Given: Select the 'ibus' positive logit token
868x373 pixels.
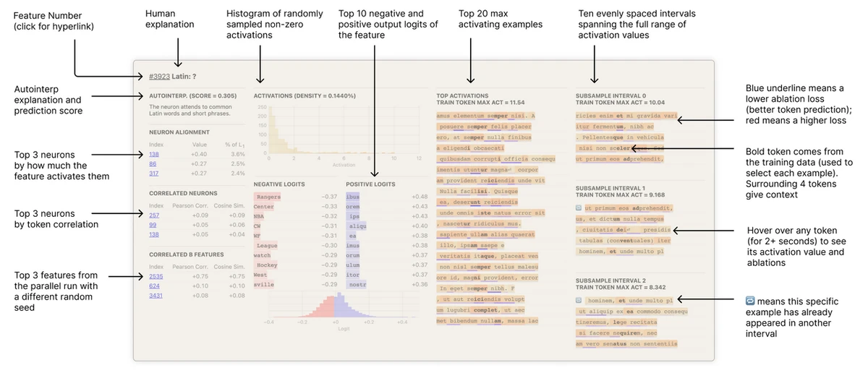Looking at the screenshot, I should point(353,197).
